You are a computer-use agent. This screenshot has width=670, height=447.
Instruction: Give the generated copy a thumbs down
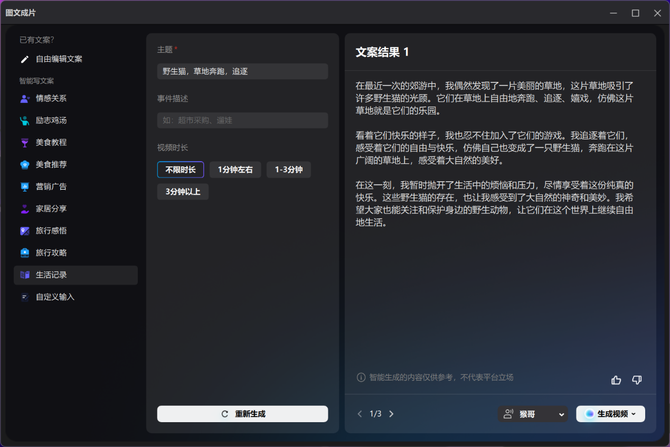(x=637, y=380)
